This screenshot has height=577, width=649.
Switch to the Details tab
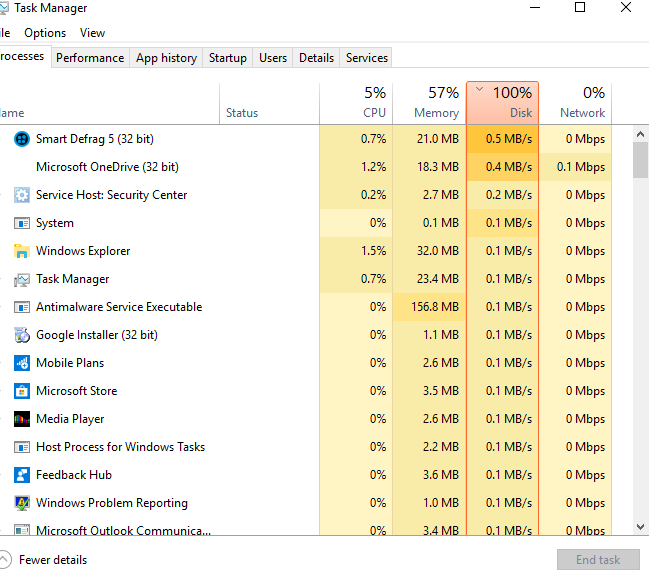[316, 58]
